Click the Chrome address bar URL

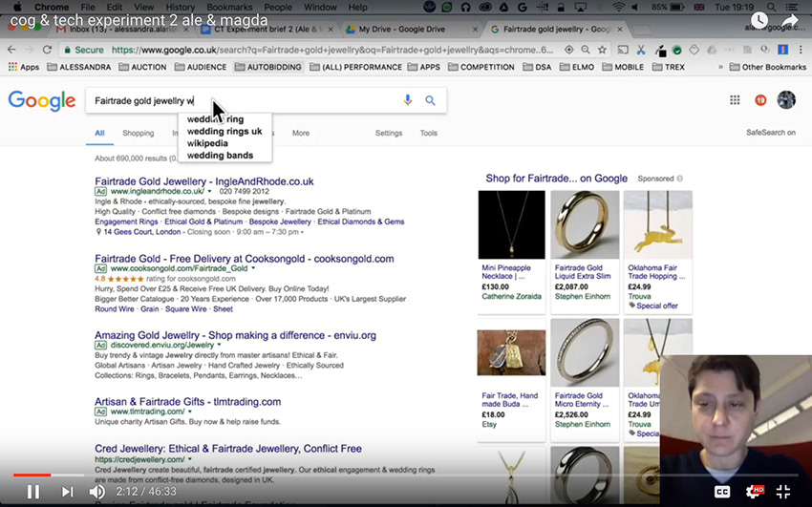coord(331,50)
